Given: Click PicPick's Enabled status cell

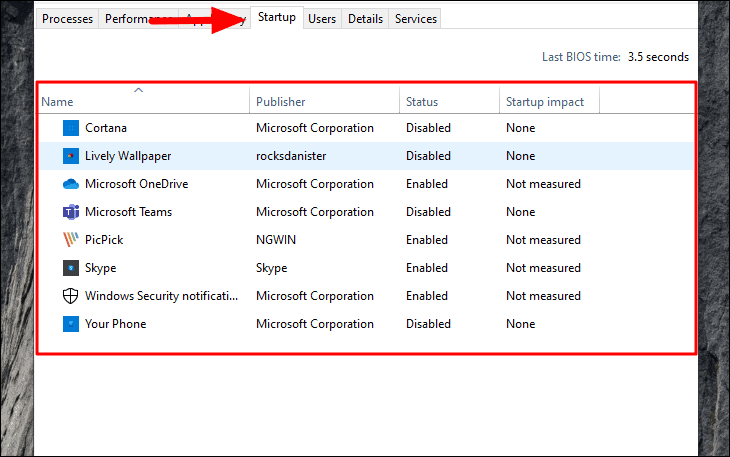Looking at the screenshot, I should click(x=427, y=240).
